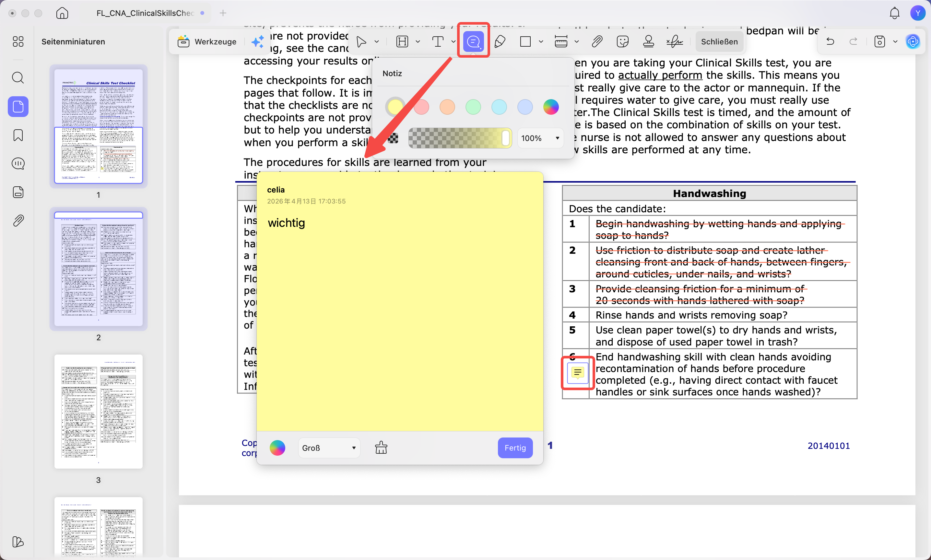Select page 1 thumbnail
The width and height of the screenshot is (931, 560).
click(99, 126)
